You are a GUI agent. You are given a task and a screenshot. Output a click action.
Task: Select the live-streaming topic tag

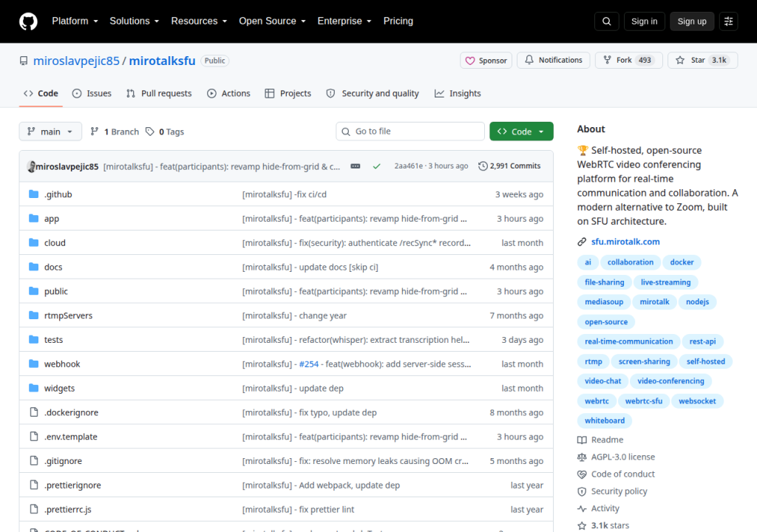[665, 282]
